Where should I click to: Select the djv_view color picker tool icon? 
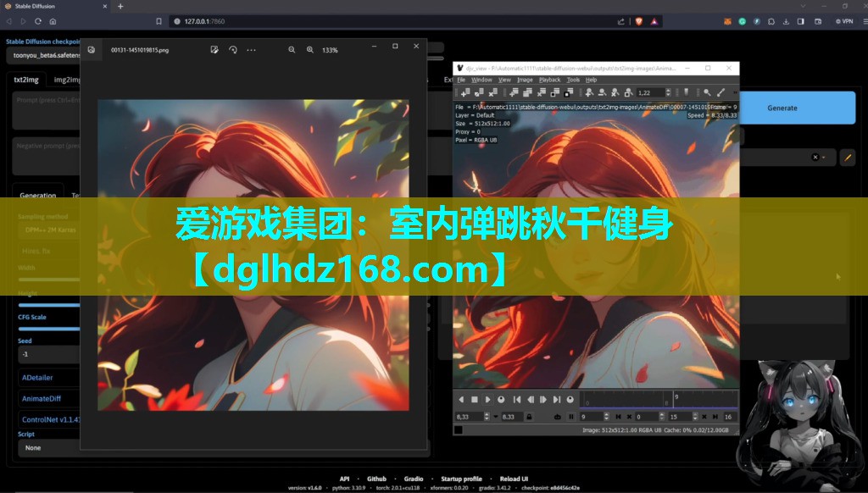click(721, 92)
